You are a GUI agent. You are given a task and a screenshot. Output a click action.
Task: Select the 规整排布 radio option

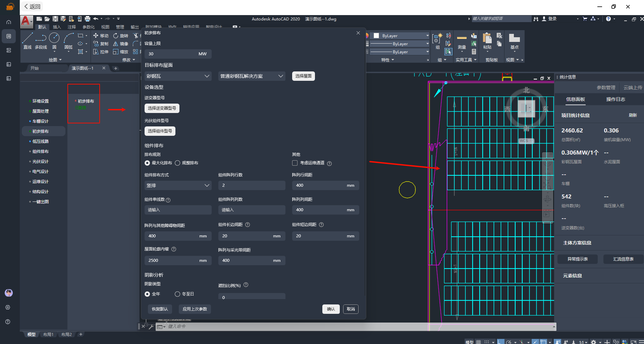tap(177, 163)
